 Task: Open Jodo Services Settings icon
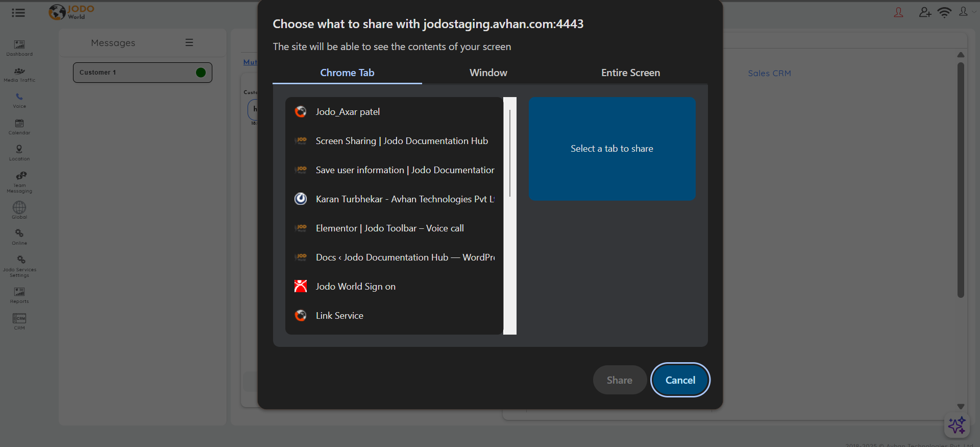pos(21,260)
